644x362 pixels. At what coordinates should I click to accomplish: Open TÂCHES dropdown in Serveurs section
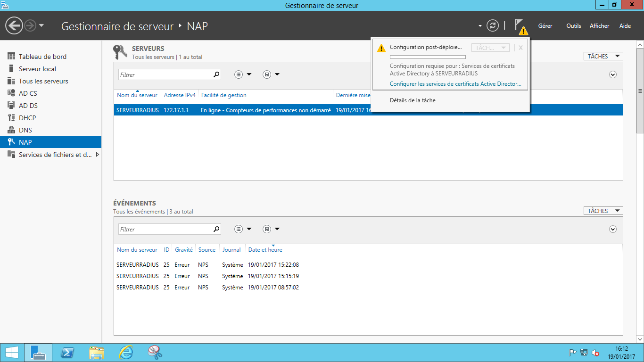pyautogui.click(x=603, y=56)
